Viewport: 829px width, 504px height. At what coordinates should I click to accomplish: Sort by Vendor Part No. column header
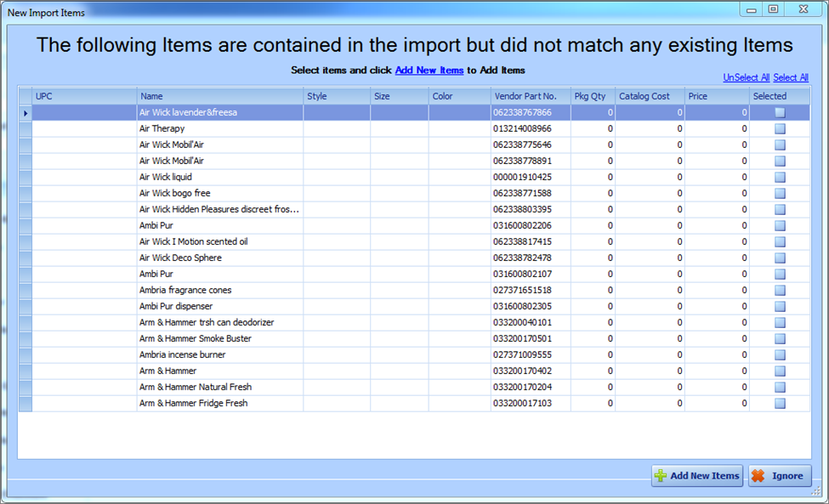(530, 97)
